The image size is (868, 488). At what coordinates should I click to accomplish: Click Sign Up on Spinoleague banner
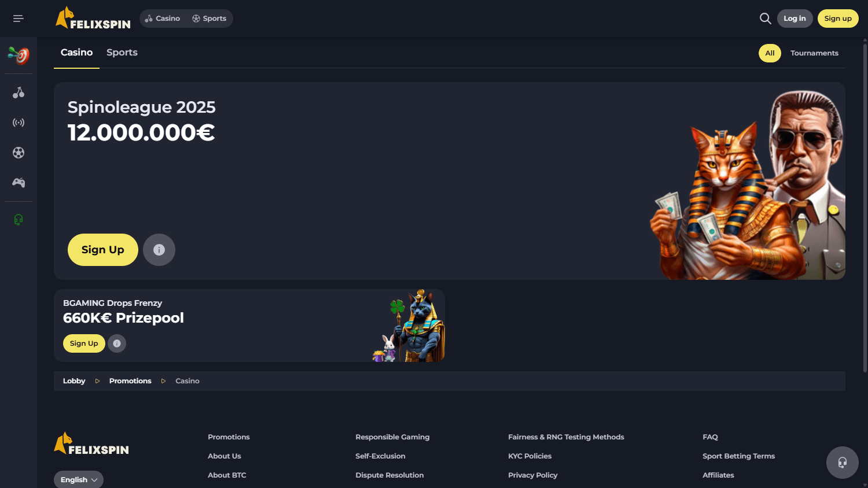[103, 250]
